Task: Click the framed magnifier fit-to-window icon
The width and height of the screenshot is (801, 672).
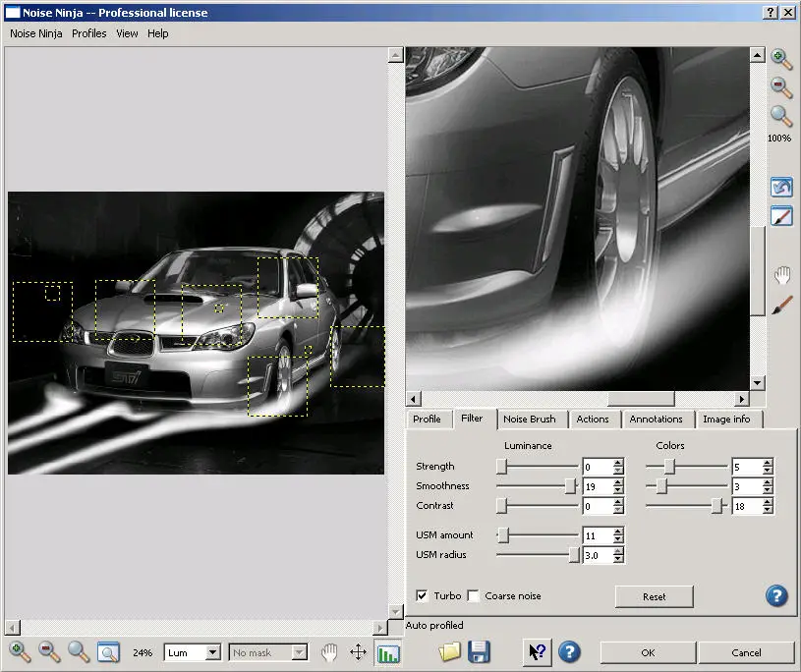Action: (108, 652)
